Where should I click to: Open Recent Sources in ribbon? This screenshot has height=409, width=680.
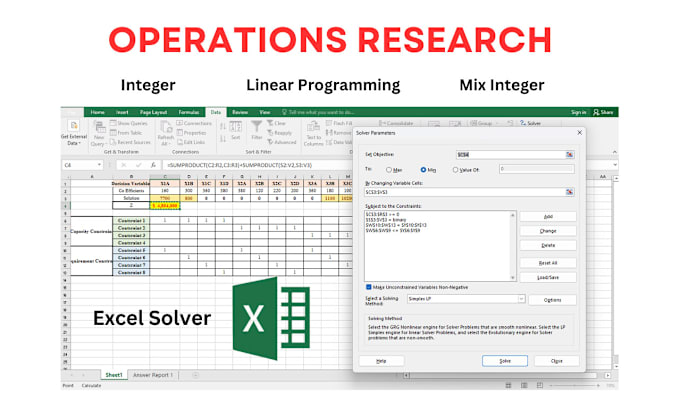130,142
